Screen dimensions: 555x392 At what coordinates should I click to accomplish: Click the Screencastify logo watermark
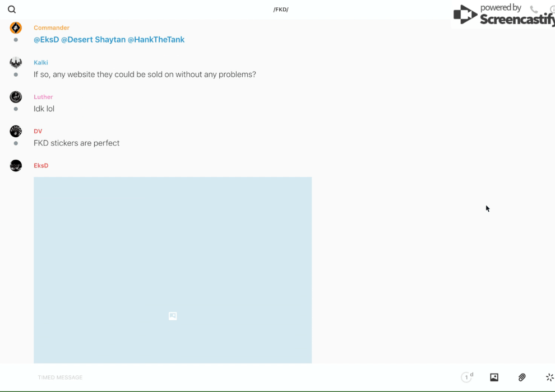point(503,15)
